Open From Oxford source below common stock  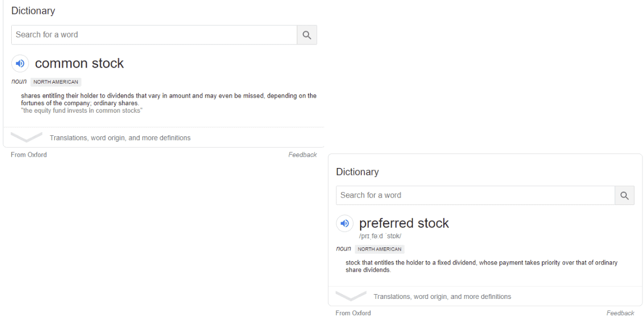point(29,155)
